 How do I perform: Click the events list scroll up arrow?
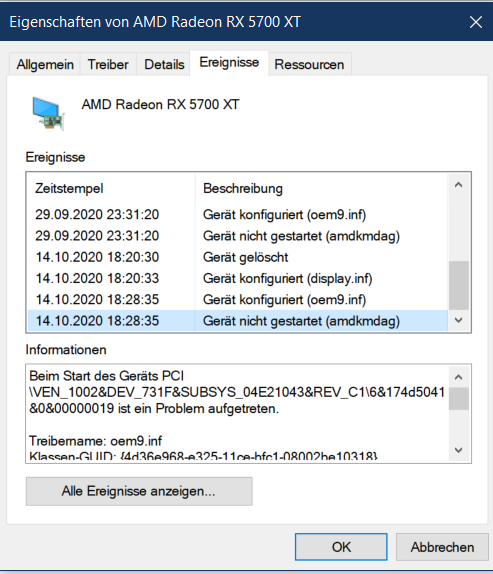click(458, 185)
